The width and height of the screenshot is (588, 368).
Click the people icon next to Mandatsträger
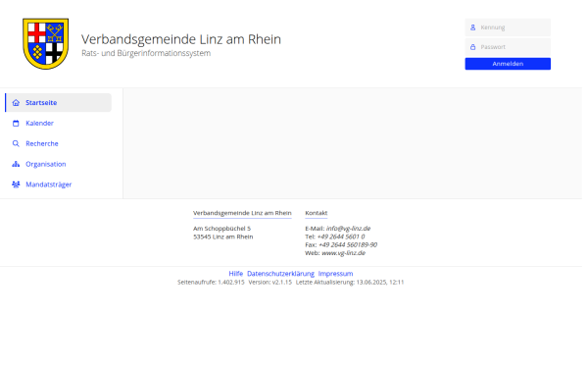16,184
